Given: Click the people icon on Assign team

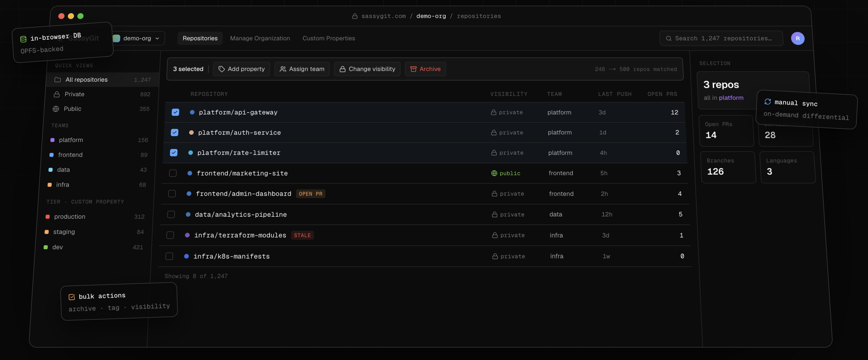Looking at the screenshot, I should pyautogui.click(x=283, y=69).
